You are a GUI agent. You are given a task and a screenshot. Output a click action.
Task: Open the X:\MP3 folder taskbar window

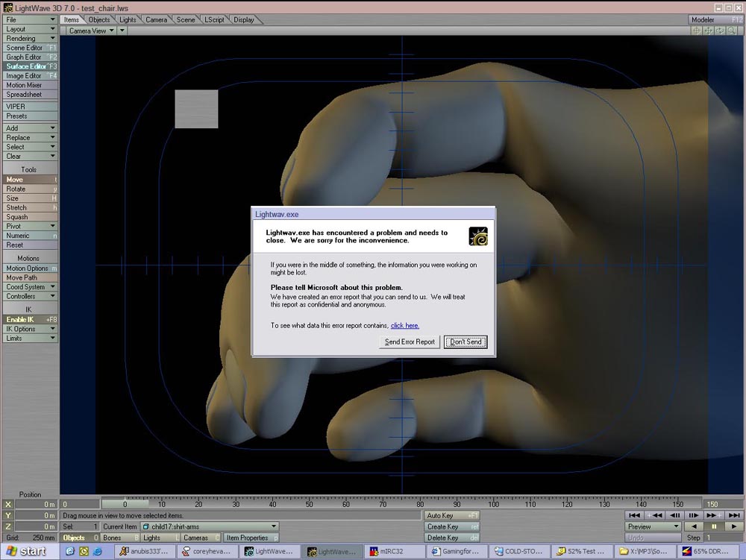(645, 552)
